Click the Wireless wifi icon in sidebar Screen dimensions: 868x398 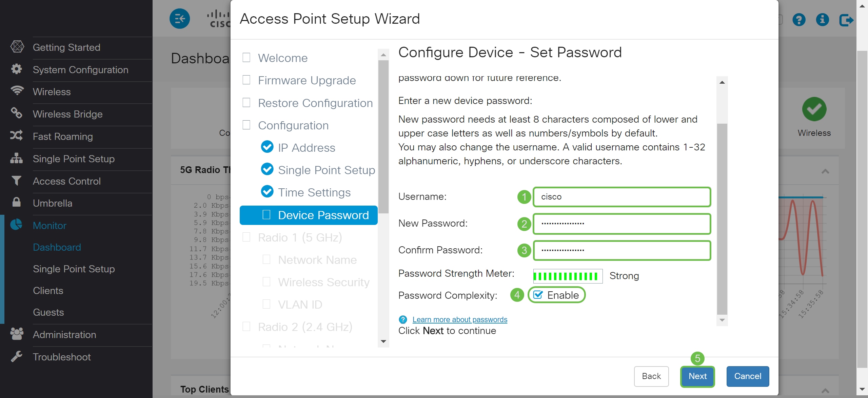[17, 91]
